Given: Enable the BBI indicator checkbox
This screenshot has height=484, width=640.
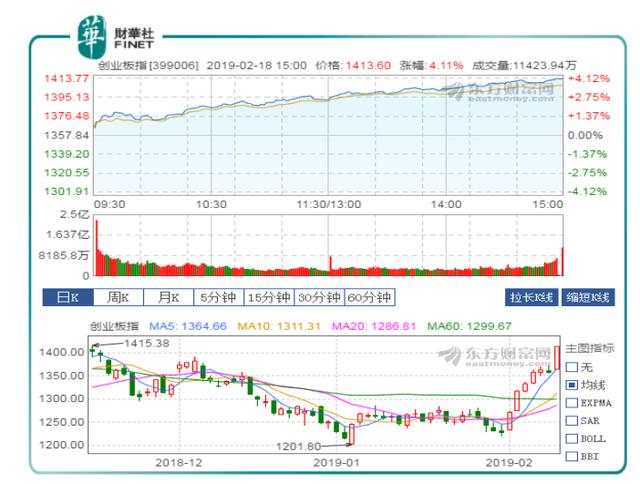Looking at the screenshot, I should [x=572, y=456].
